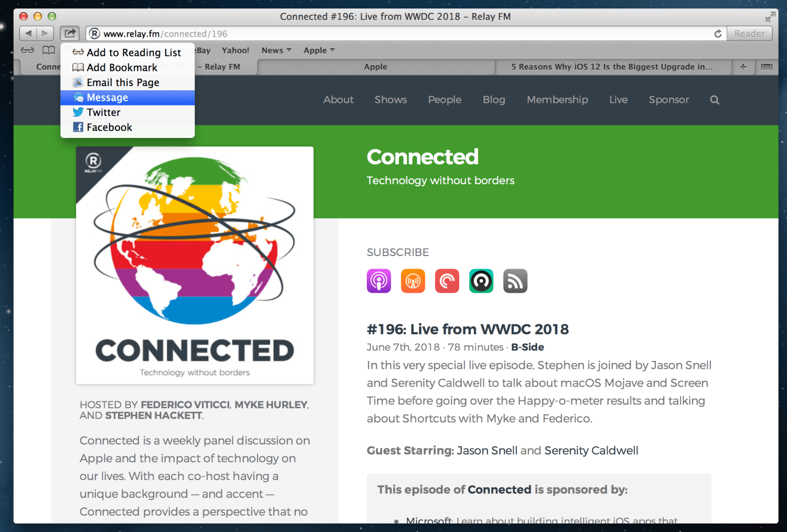The width and height of the screenshot is (787, 532).
Task: Select Message in the share menu
Action: coord(127,98)
